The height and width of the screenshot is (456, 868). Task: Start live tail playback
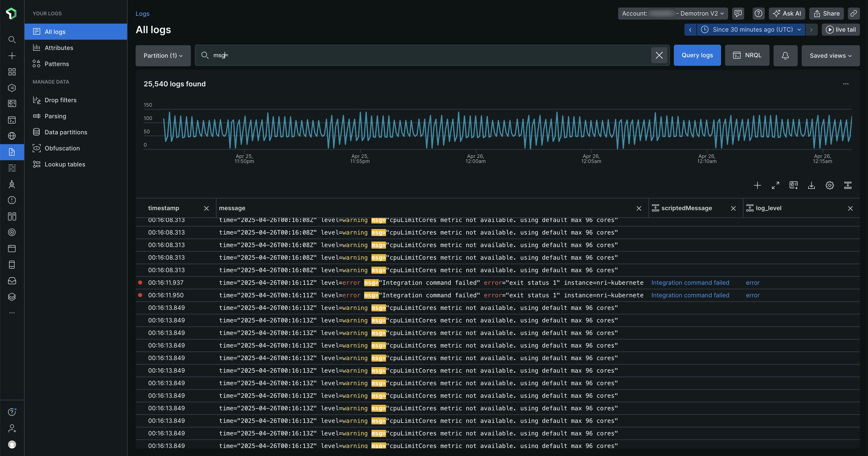click(841, 30)
